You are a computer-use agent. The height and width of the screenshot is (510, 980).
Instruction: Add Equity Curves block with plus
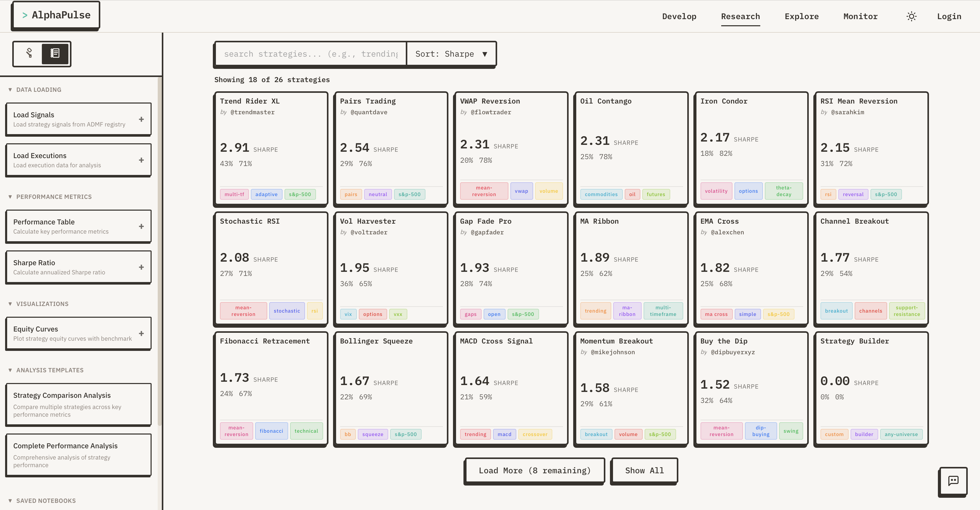141,333
